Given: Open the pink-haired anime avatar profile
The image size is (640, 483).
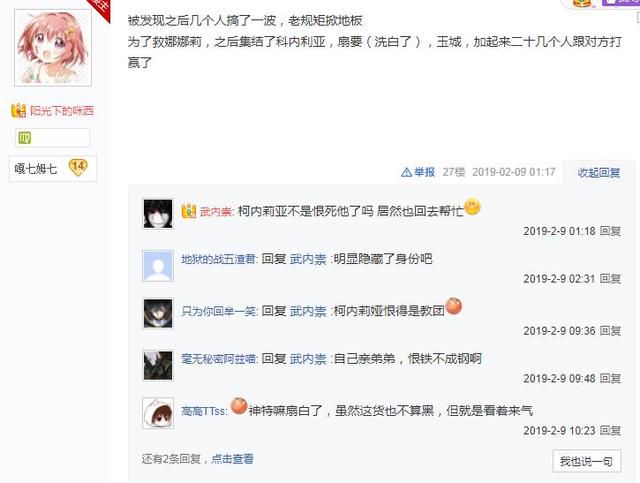Looking at the screenshot, I should coord(53,47).
